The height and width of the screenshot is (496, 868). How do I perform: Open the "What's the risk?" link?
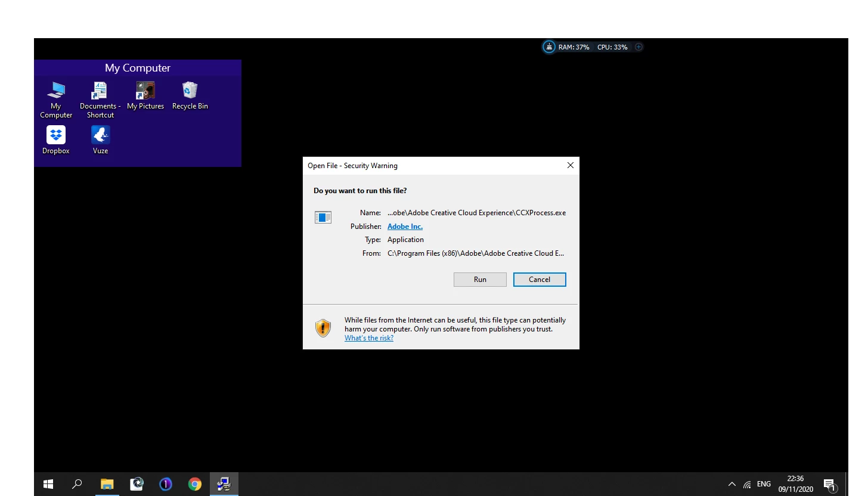click(x=369, y=338)
